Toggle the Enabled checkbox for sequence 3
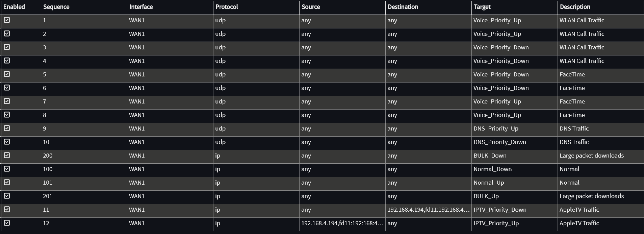Viewport: 644px width, 234px height. (7, 47)
